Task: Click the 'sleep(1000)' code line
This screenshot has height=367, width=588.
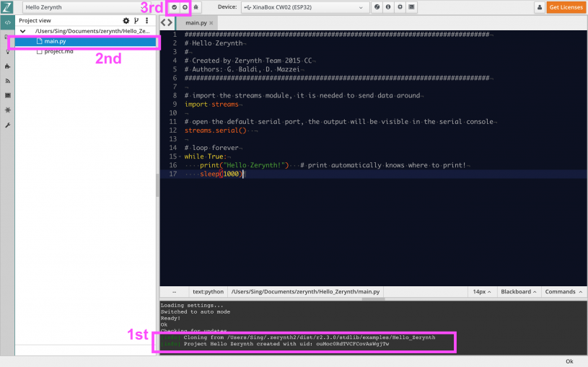Action: (x=221, y=174)
